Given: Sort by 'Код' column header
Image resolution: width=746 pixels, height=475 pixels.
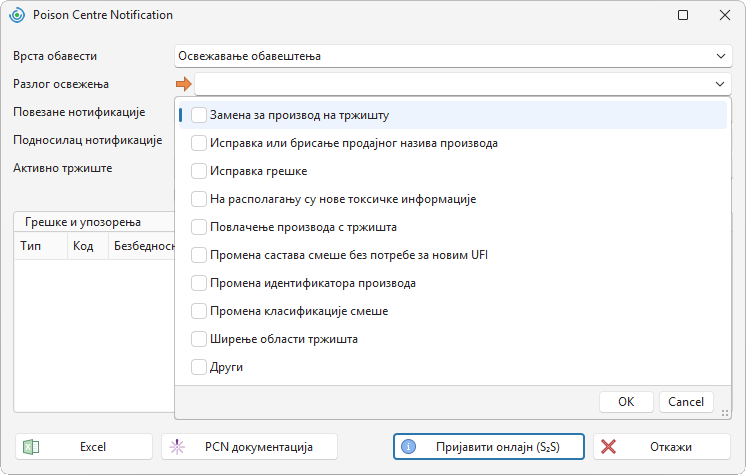Looking at the screenshot, I should point(88,246).
